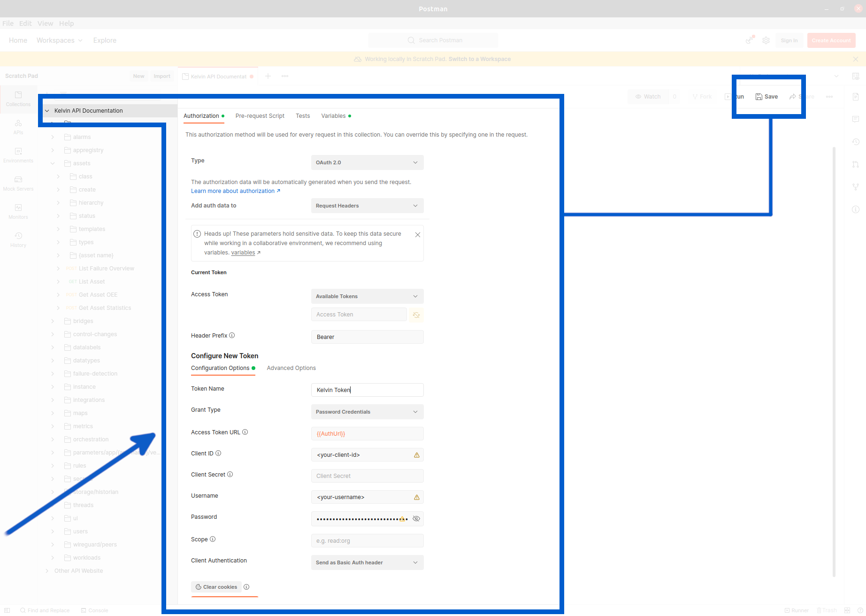Clear cookies for this collection

(x=216, y=587)
